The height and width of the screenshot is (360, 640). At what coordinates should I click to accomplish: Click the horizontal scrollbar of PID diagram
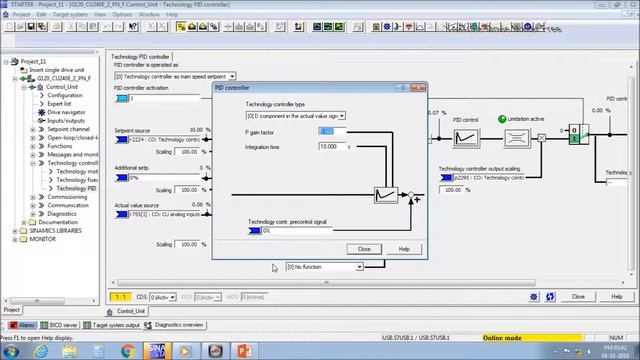pyautogui.click(x=327, y=282)
